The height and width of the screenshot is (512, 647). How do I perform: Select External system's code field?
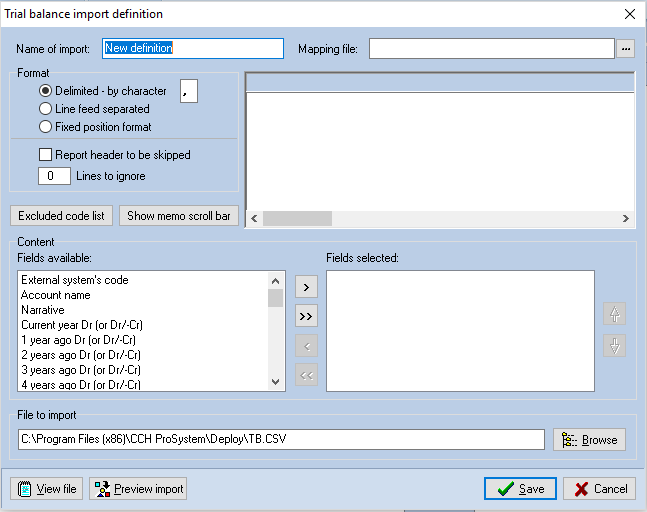pyautogui.click(x=75, y=280)
